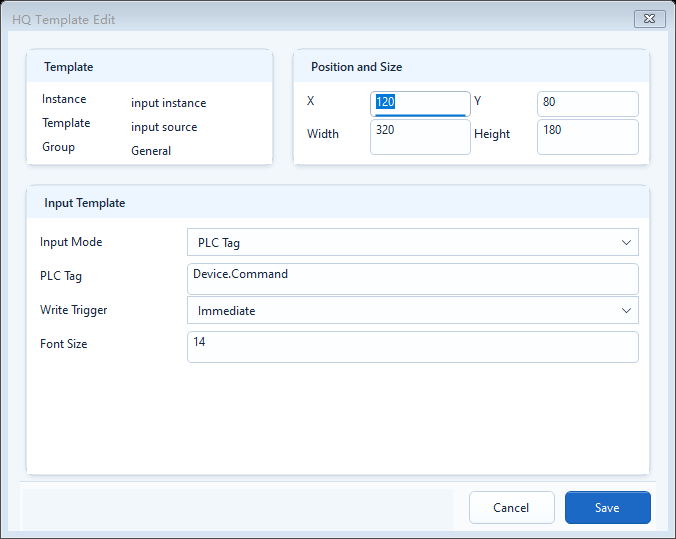Select the Height input box

(587, 137)
